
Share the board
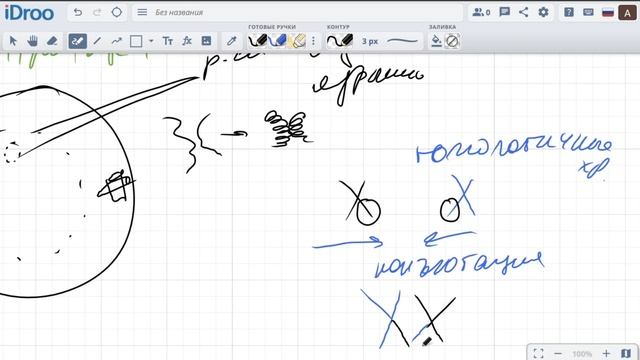click(524, 12)
